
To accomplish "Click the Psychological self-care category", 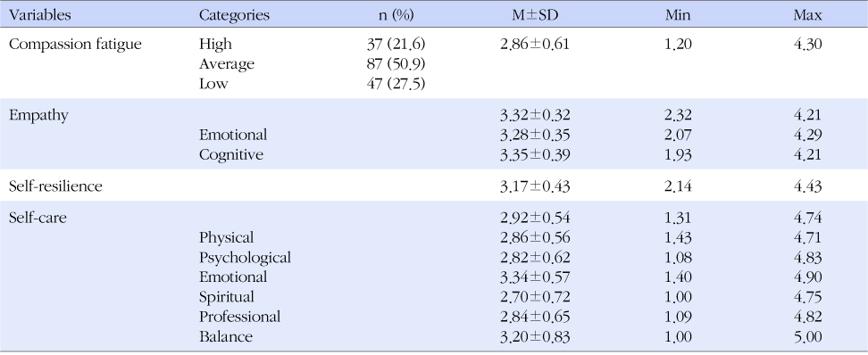I will 246,258.
